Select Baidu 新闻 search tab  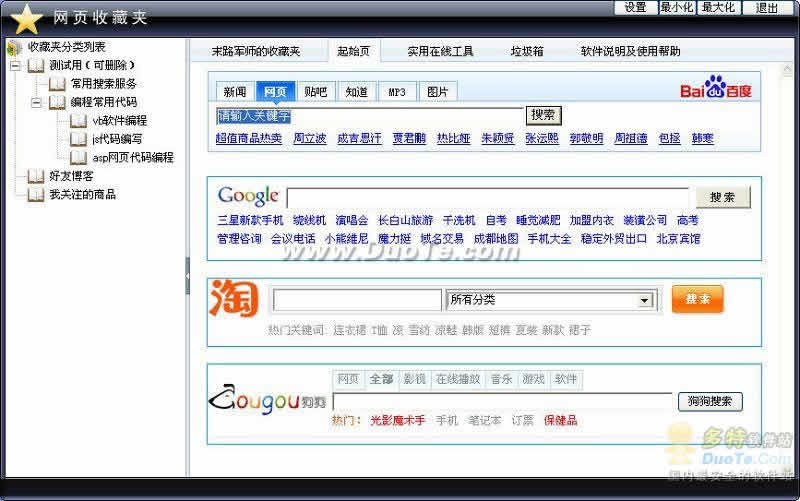point(235,91)
